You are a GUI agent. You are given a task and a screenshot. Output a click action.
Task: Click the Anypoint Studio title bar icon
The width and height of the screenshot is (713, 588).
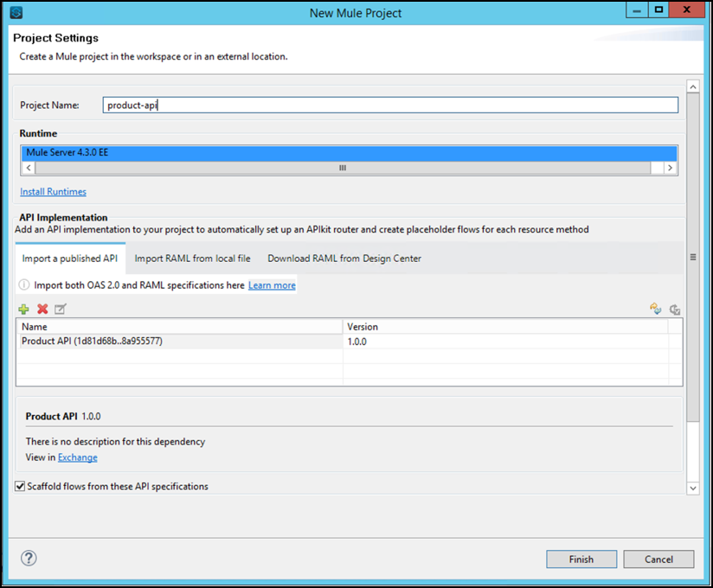pos(16,12)
